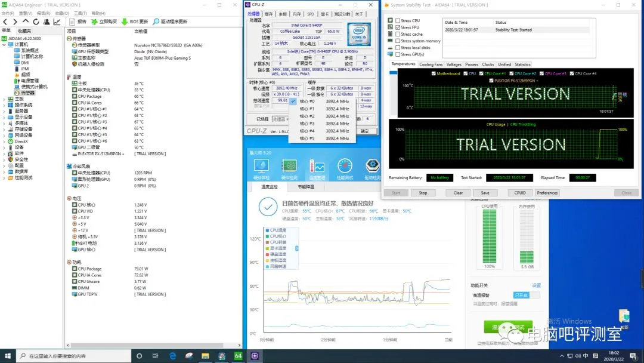Open 报告 report in AIDA64 toolbar
Viewport: 644px width, 363px height.
(x=78, y=21)
